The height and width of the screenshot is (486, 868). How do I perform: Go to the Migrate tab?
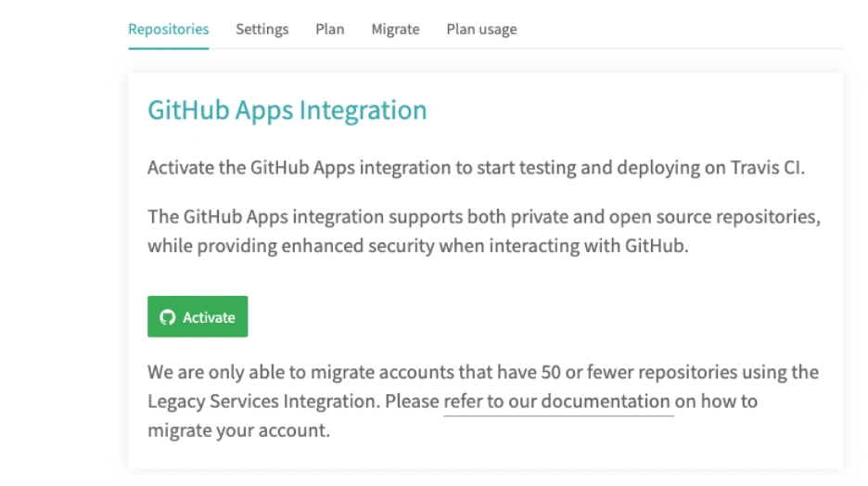395,30
